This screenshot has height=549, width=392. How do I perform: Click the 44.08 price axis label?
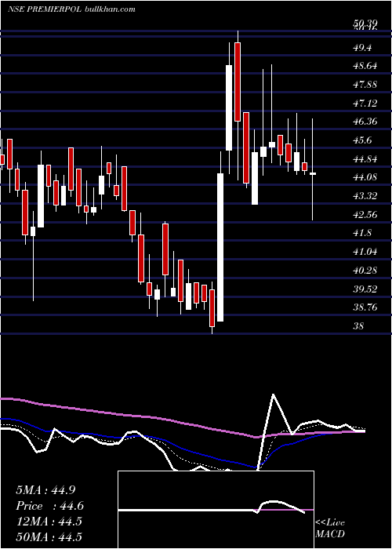point(365,177)
